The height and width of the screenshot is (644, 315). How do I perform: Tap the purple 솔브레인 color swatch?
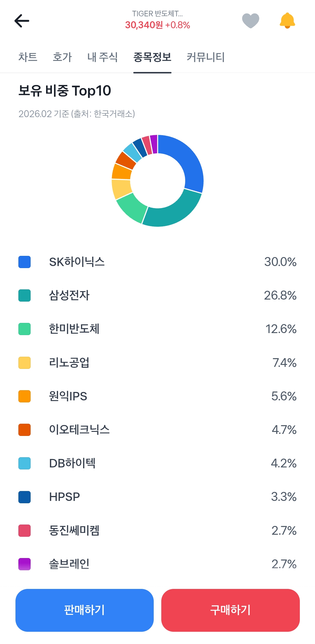tap(24, 564)
